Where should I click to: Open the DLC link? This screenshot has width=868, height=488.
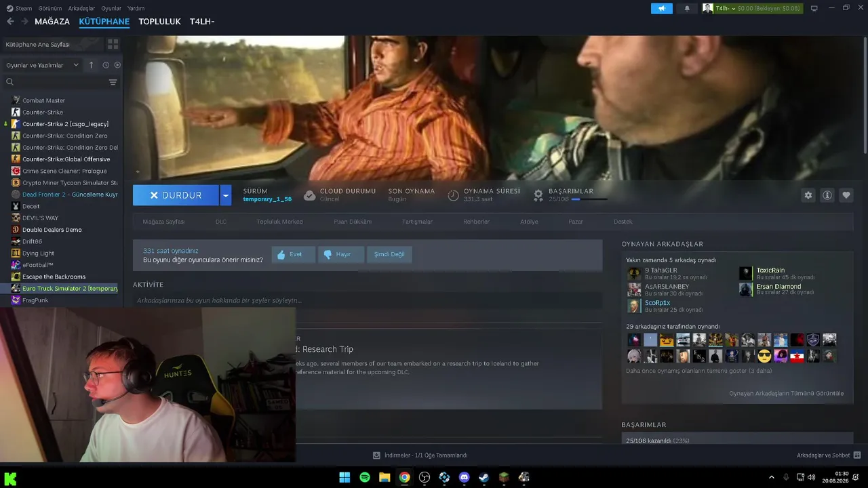click(221, 222)
